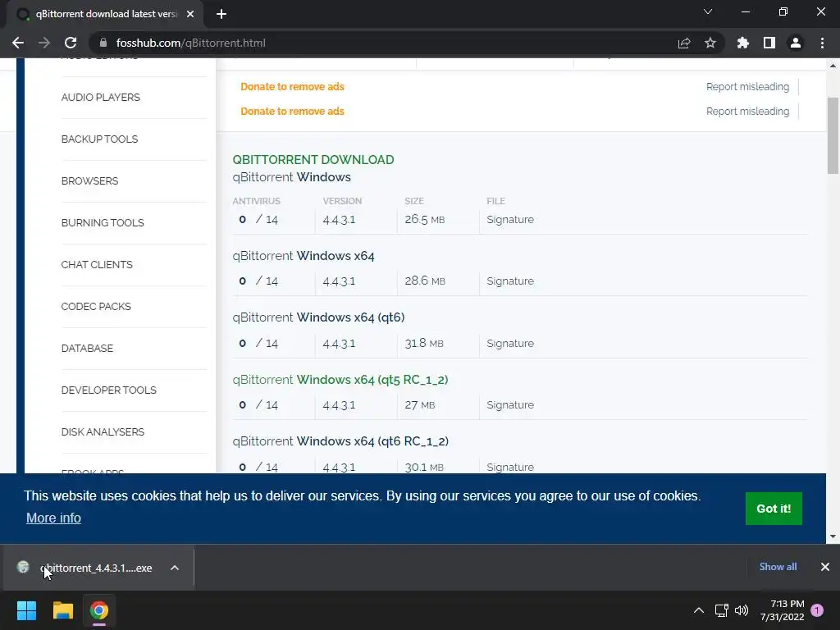Open the clock showing 7:13 PM
This screenshot has height=630, width=840.
click(x=782, y=610)
